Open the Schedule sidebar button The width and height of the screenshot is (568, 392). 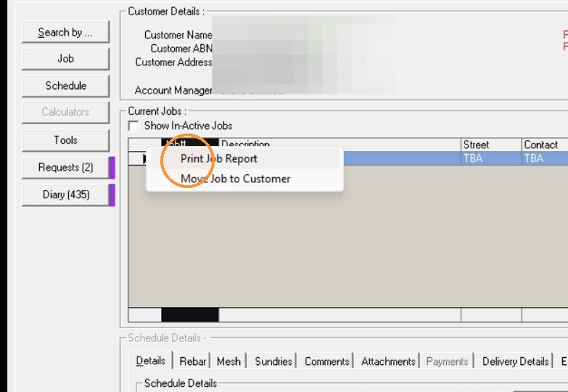tap(66, 86)
